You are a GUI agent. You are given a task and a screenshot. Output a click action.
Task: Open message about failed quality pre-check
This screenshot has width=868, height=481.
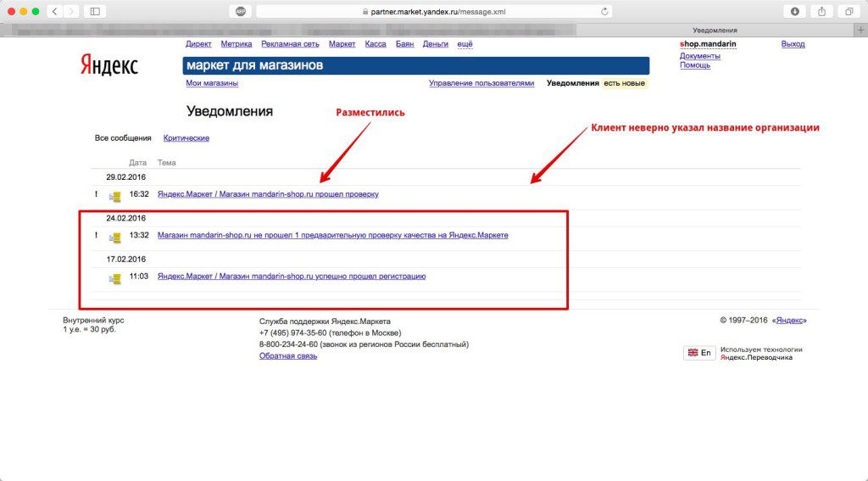coord(332,235)
